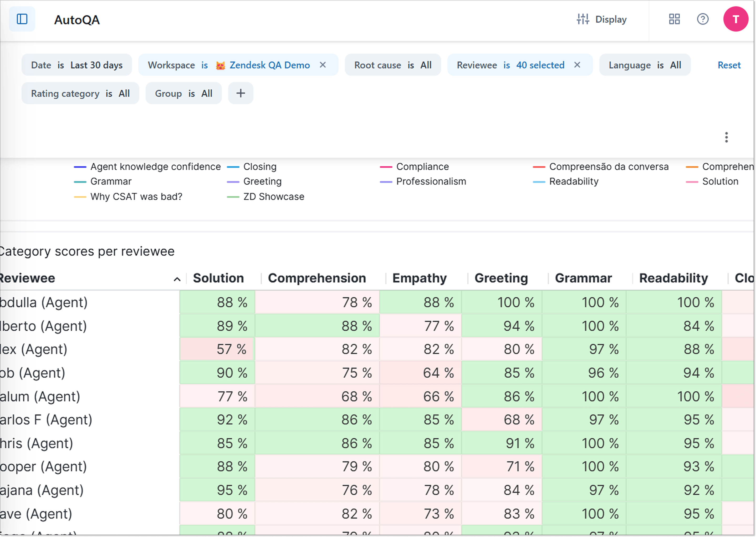Toggle the Grammar legend series

point(103,181)
